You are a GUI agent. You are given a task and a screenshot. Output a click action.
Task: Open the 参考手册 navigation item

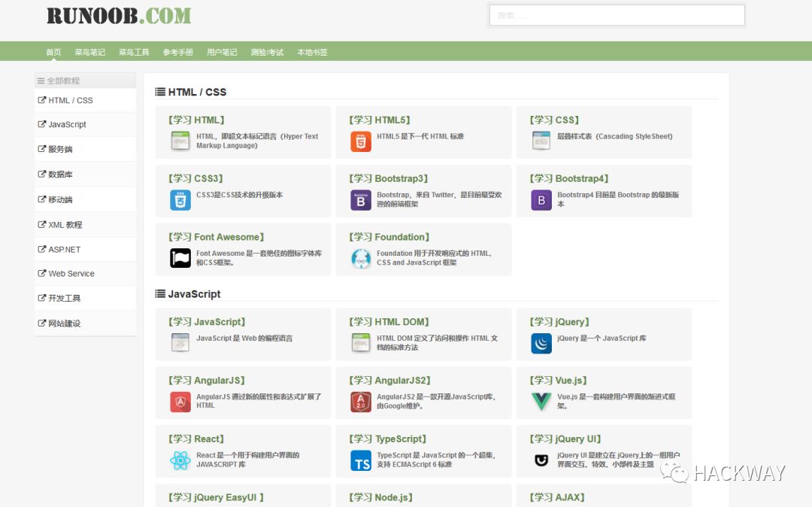(177, 52)
